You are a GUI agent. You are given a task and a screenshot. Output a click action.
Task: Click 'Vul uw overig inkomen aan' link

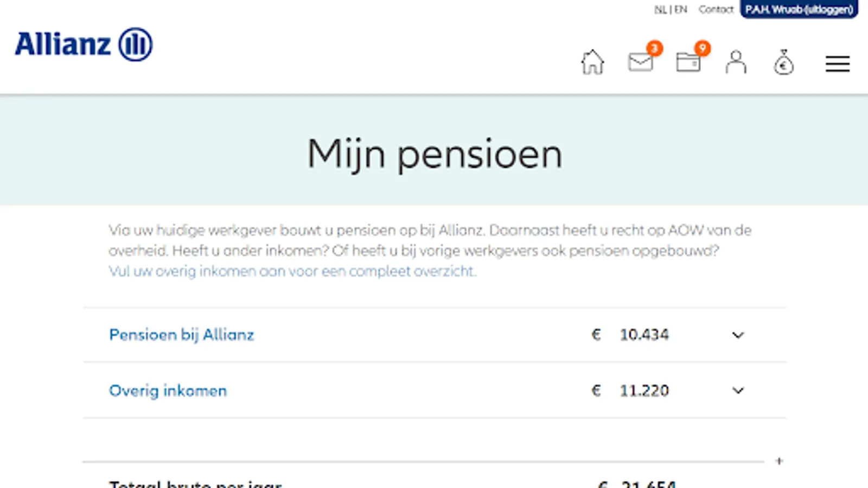pyautogui.click(x=292, y=271)
